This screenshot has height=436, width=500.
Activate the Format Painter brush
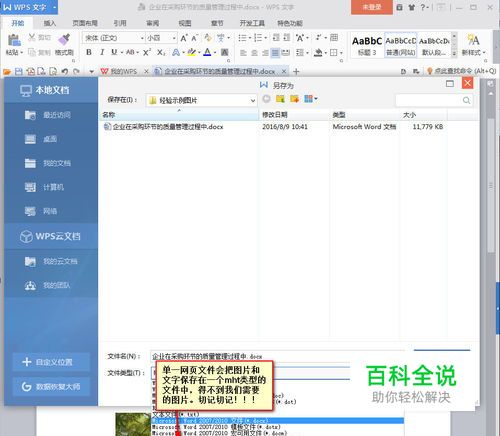point(64,40)
